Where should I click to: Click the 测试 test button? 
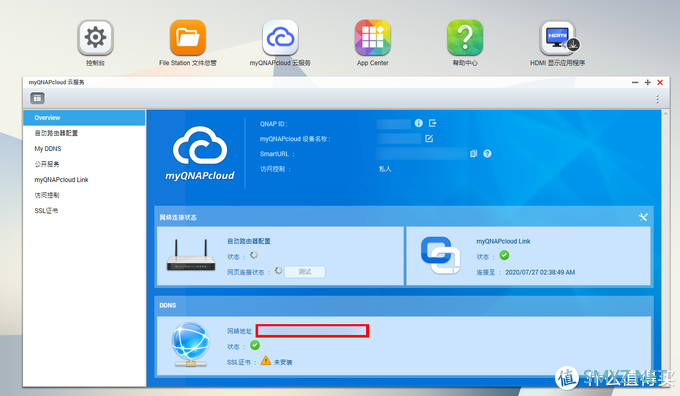coord(305,272)
